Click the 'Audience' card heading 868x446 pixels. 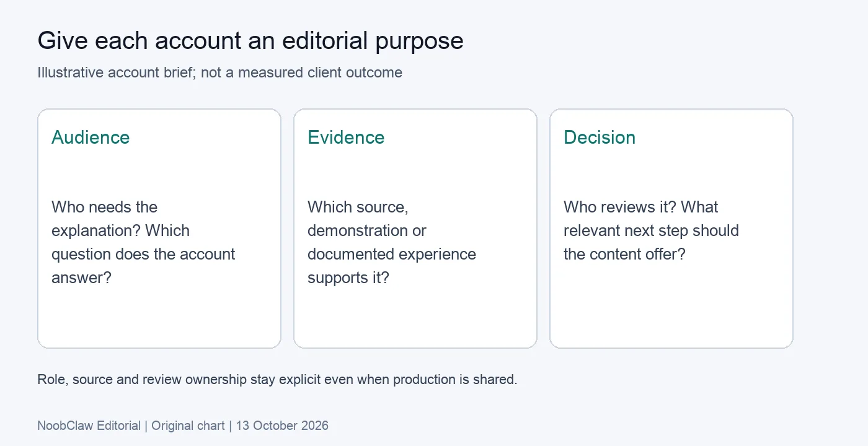[x=91, y=137]
